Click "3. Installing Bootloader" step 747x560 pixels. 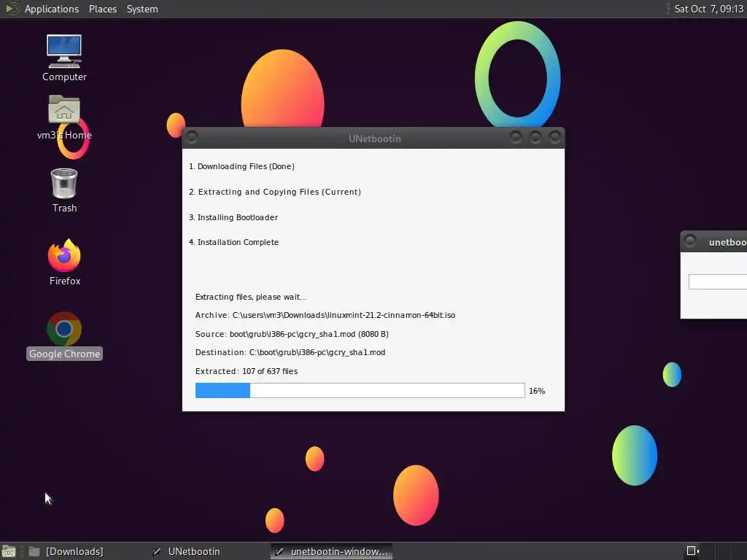pos(233,217)
